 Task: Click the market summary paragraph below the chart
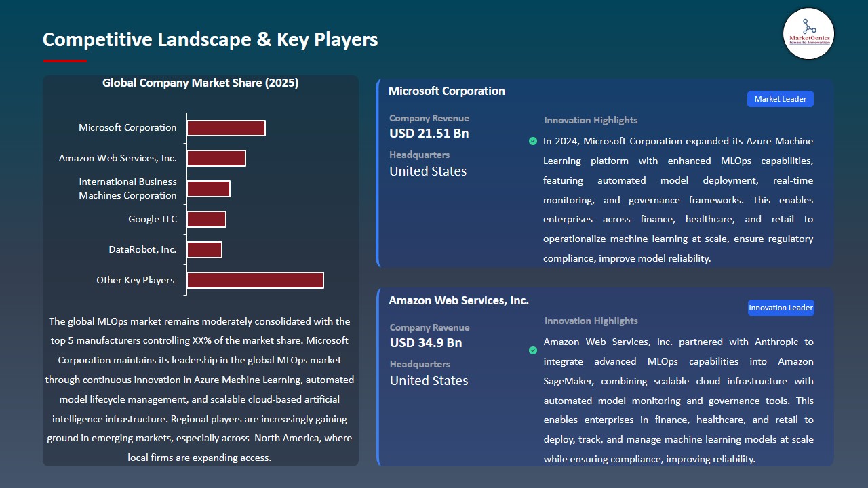click(201, 390)
